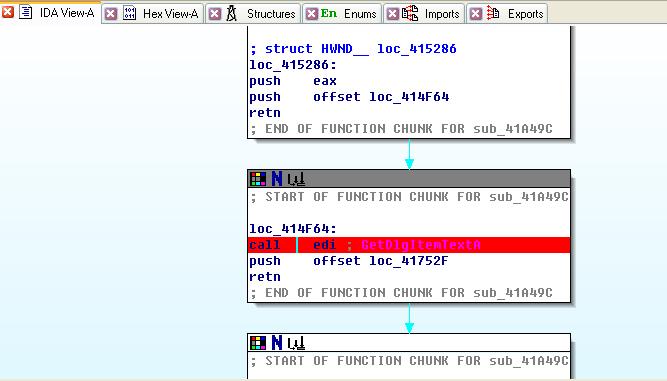Click the Hex View-A binary icon
This screenshot has width=667, height=381.
[x=129, y=13]
